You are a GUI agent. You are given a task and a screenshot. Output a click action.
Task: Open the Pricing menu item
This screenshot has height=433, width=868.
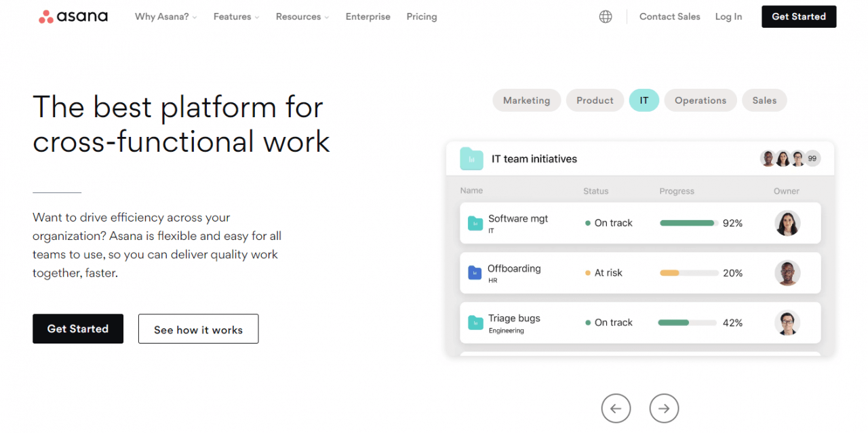(x=421, y=16)
